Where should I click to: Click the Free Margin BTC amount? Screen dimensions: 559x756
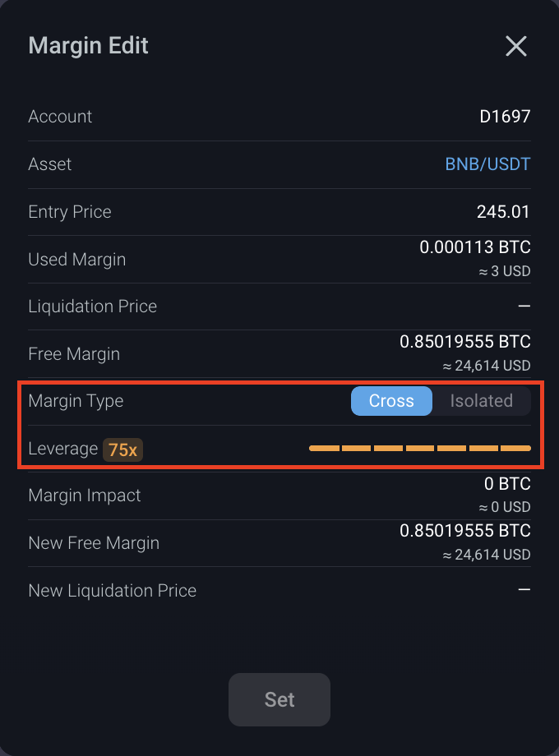(465, 342)
